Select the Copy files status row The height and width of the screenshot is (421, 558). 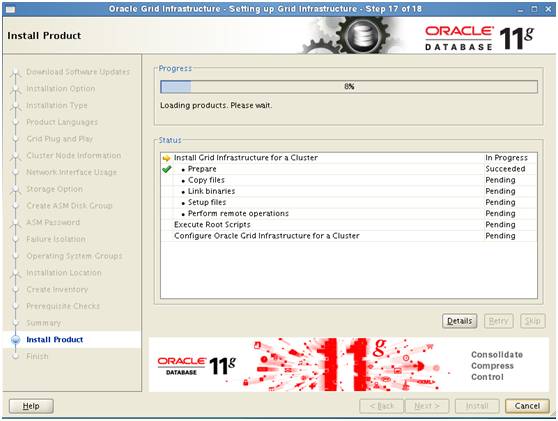click(349, 180)
